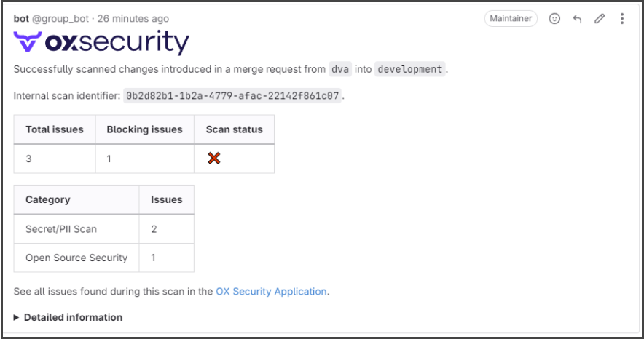Click the red X scan status icon
Screen dimensions: 644x339
pyautogui.click(x=213, y=158)
